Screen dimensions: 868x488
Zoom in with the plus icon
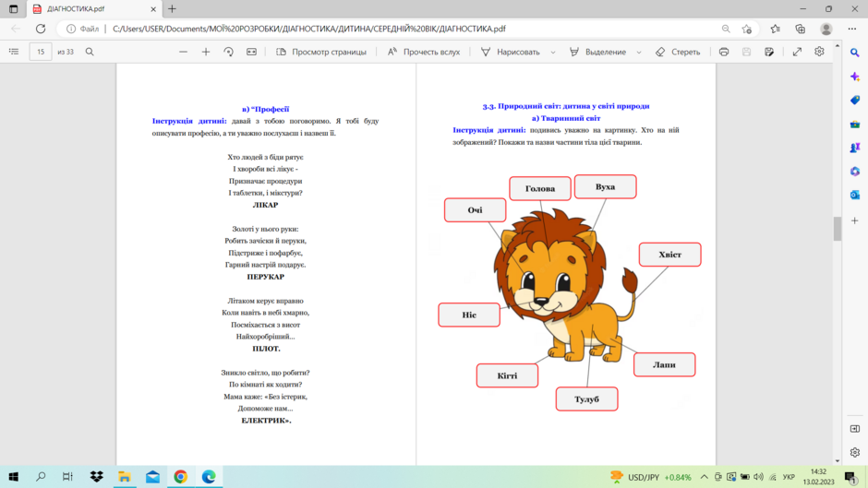pos(206,52)
